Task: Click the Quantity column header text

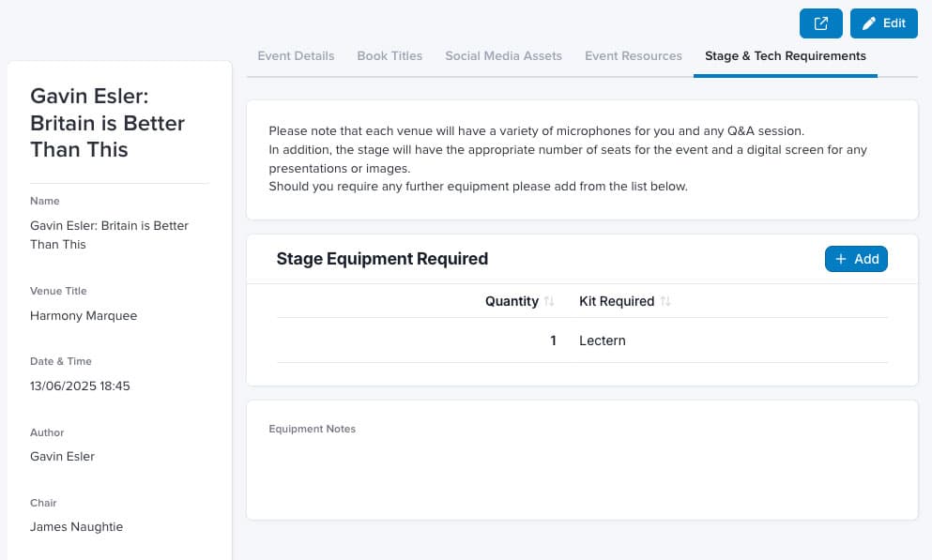Action: [x=512, y=301]
